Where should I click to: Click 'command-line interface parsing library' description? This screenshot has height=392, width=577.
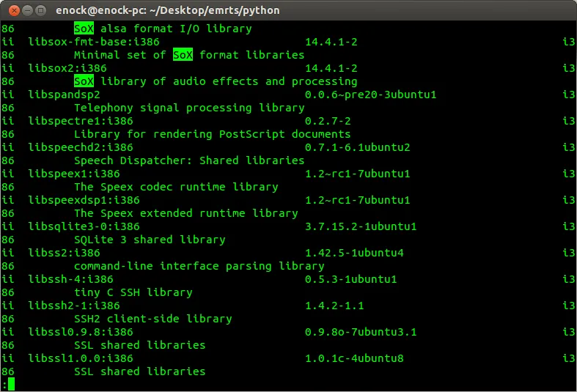tap(199, 266)
